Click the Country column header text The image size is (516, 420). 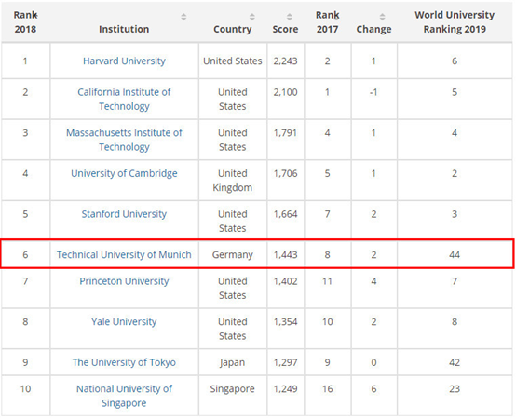pos(232,29)
